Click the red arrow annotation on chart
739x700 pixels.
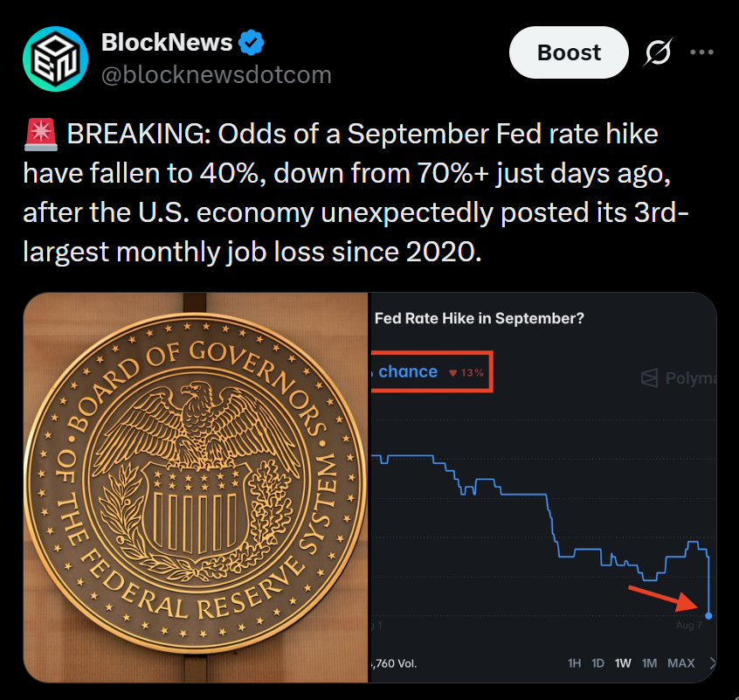(663, 598)
